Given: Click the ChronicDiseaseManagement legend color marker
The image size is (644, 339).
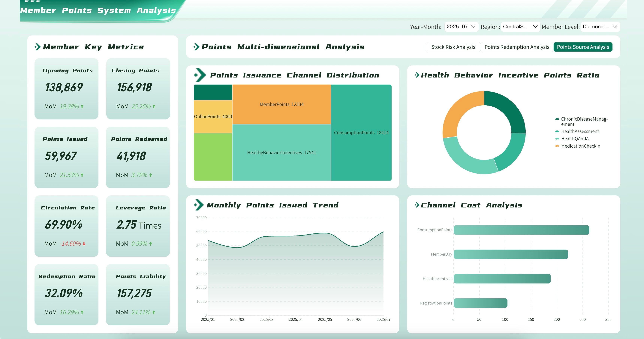Looking at the screenshot, I should 557,119.
